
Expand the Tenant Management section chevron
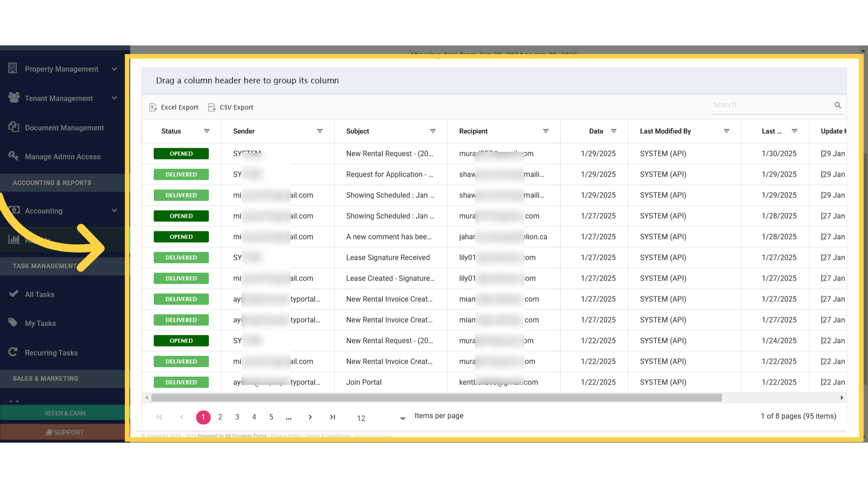click(x=114, y=98)
